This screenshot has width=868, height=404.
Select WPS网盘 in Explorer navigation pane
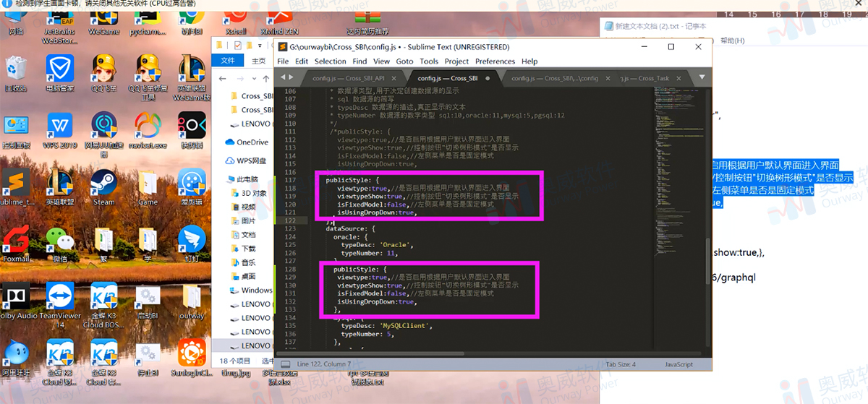[x=245, y=160]
